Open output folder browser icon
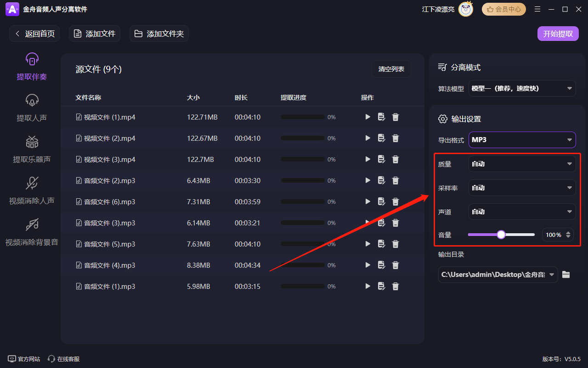Viewport: 588px width, 368px height. [x=565, y=274]
